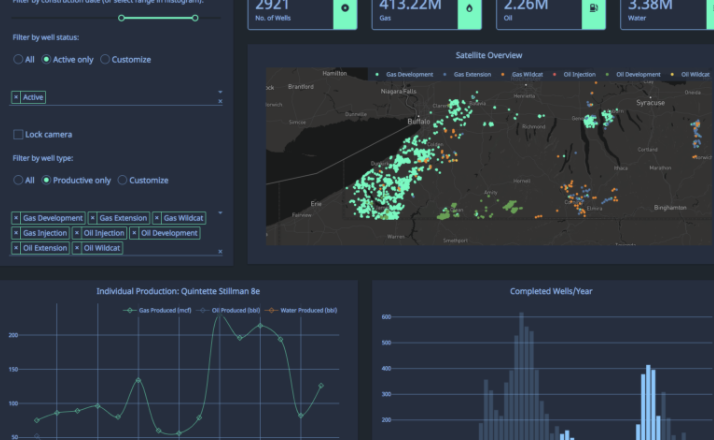This screenshot has height=440, width=714.
Task: Remove the Active status tag
Action: point(16,97)
